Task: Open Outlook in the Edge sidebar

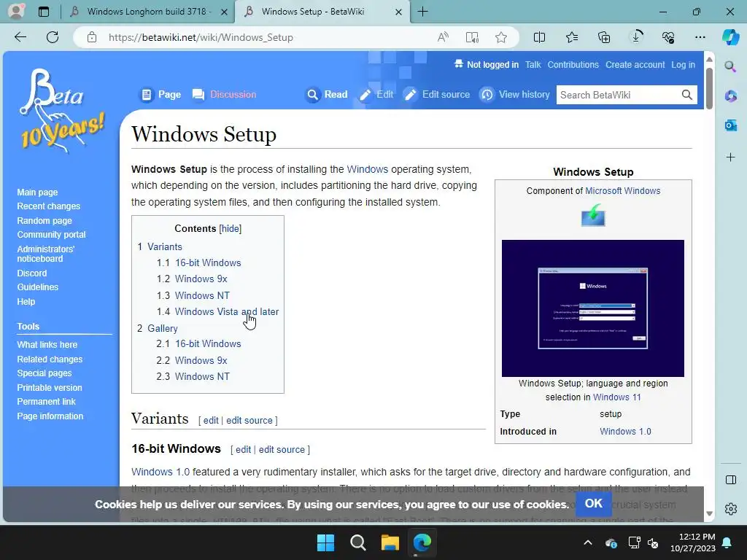Action: [x=730, y=125]
